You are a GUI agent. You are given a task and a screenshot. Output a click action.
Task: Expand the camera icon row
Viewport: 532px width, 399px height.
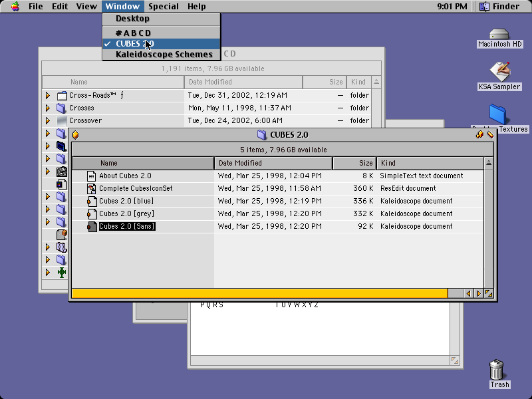[48, 172]
